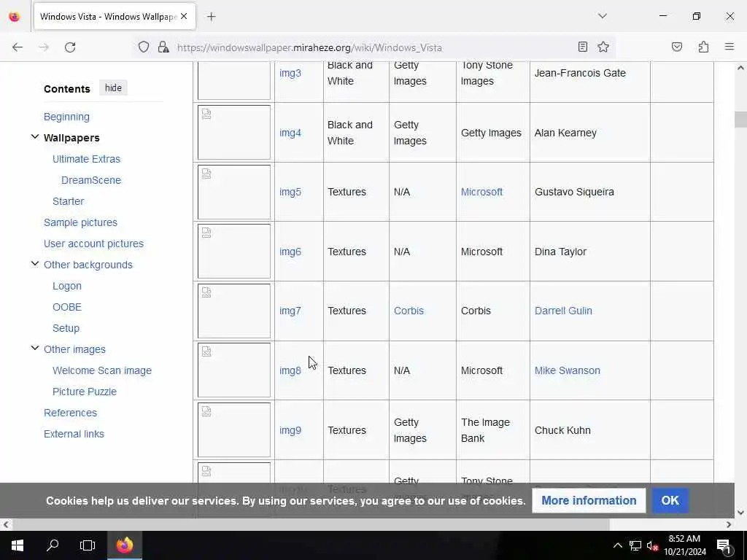Screen dimensions: 747x560
Task: Click the img5 broken thumbnail image
Action: [234, 192]
